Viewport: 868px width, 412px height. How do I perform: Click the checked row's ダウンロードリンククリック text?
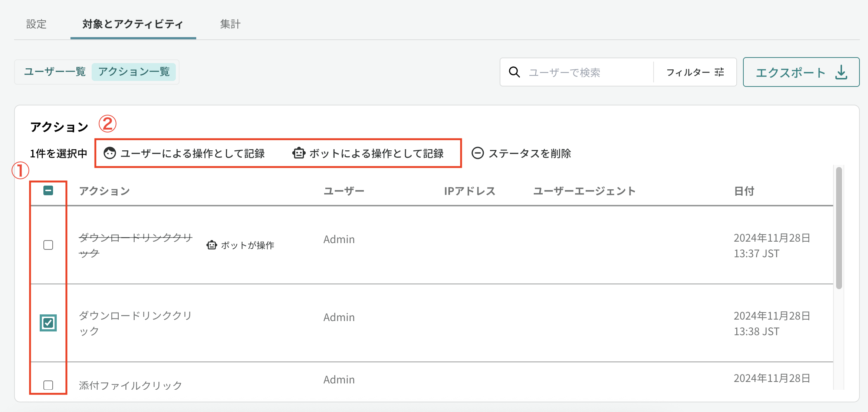coord(136,323)
